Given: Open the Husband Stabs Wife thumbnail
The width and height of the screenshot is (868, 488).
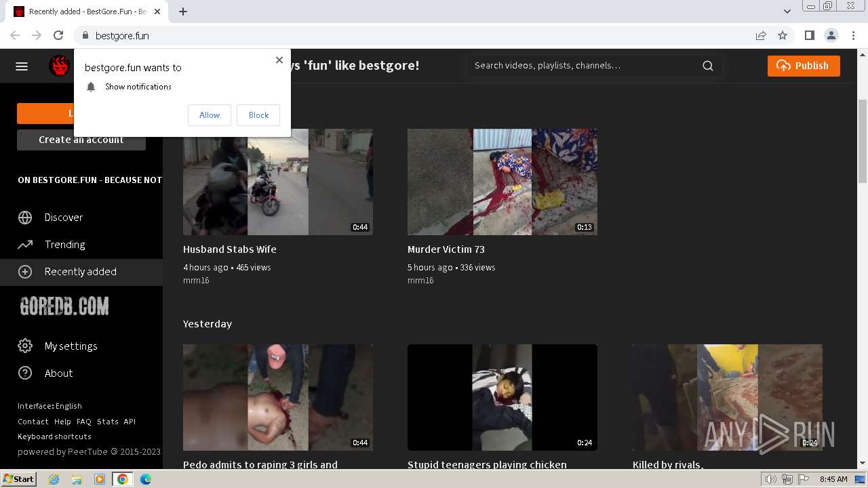Looking at the screenshot, I should pyautogui.click(x=278, y=182).
